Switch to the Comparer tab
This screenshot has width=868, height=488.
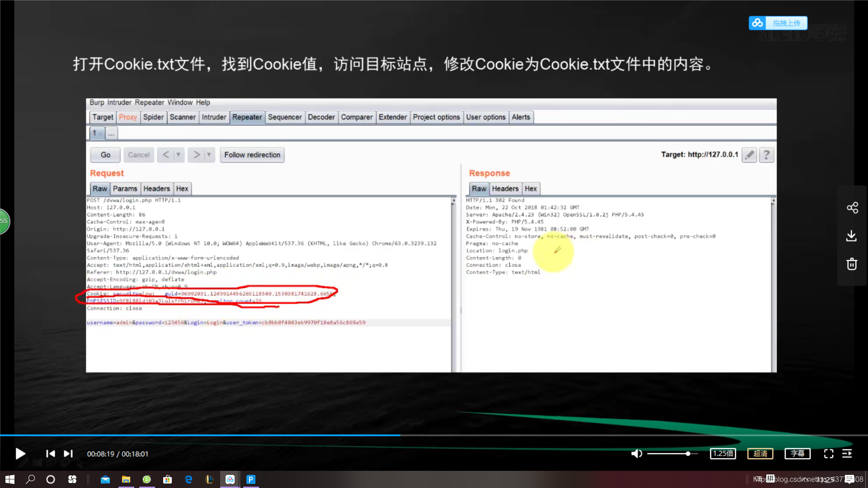357,117
